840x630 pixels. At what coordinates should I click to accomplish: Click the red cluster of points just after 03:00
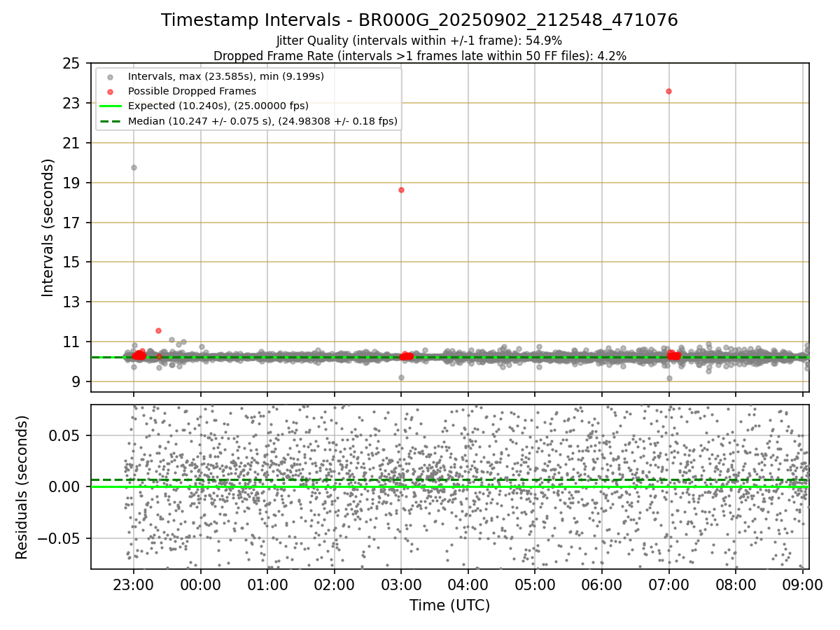406,356
